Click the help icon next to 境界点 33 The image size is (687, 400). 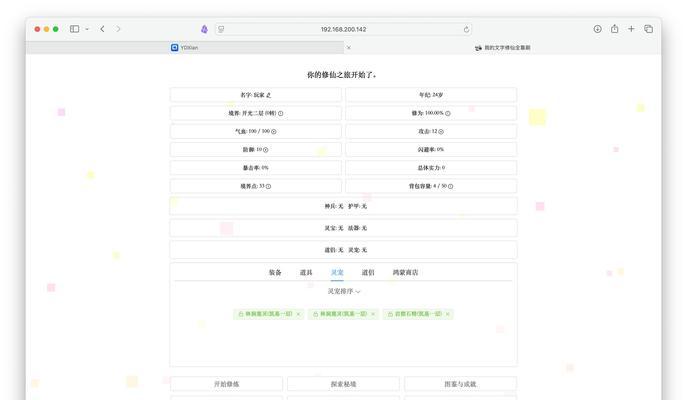[269, 186]
